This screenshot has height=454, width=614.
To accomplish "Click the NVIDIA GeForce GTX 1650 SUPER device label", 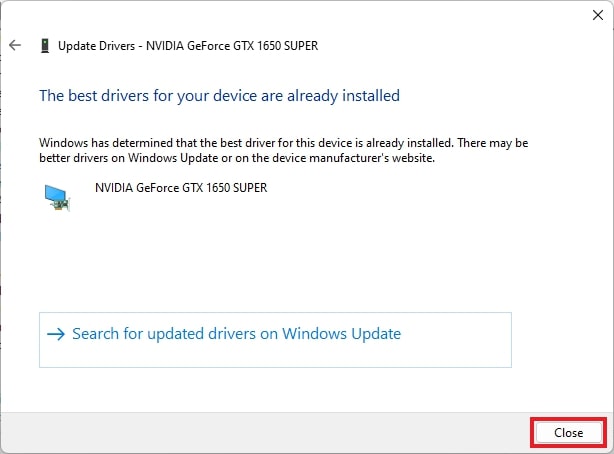I will point(181,187).
